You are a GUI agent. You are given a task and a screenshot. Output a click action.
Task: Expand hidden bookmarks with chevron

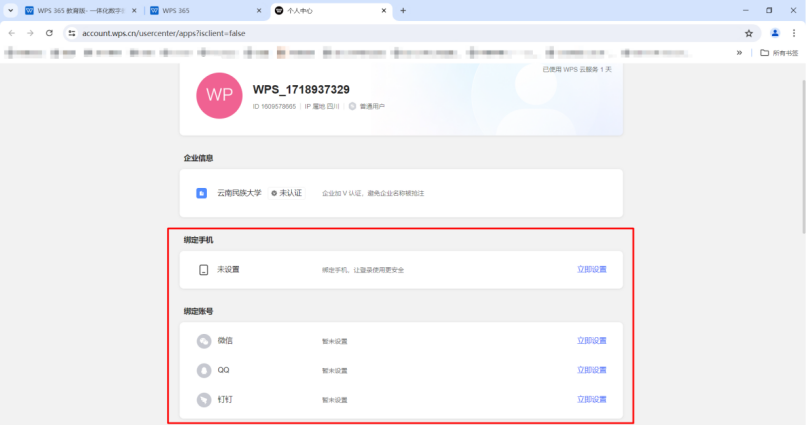739,52
